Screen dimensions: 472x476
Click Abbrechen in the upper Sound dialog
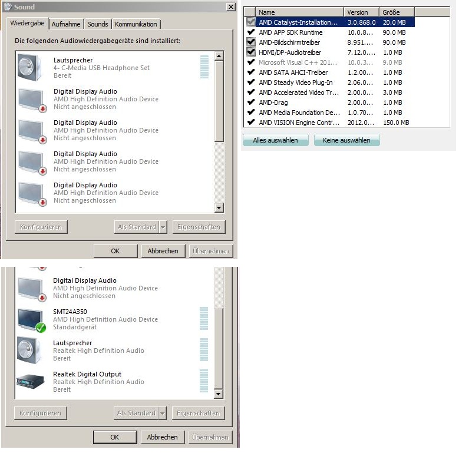163,251
